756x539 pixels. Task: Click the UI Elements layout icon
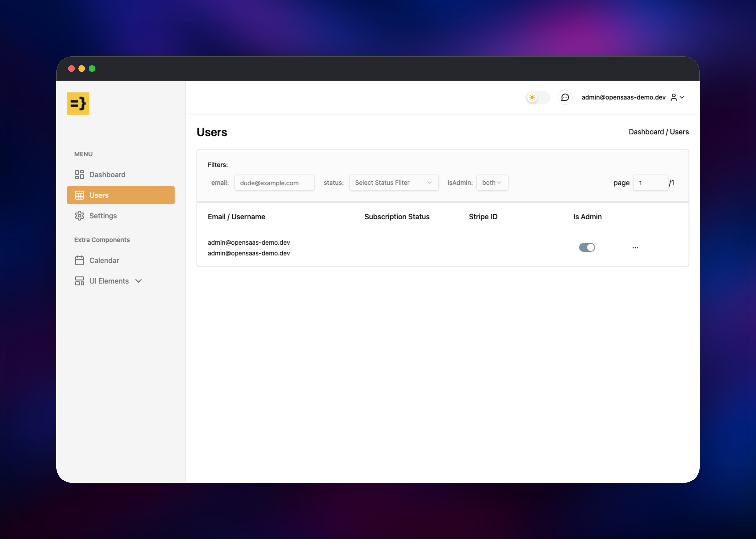click(x=79, y=281)
